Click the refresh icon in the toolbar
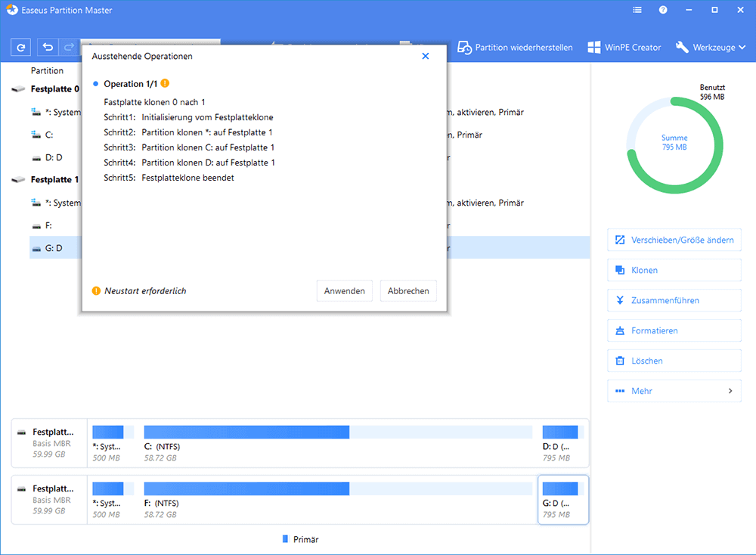The image size is (756, 555). tap(20, 47)
